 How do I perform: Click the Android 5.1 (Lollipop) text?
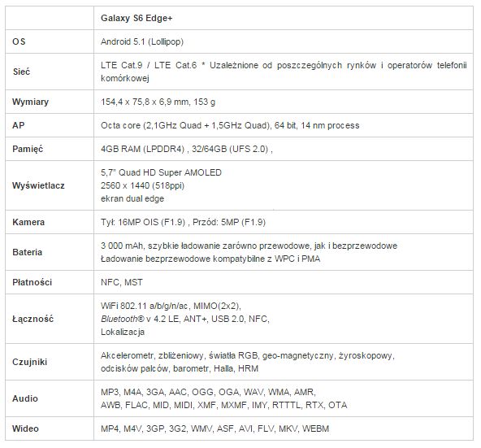(x=142, y=41)
